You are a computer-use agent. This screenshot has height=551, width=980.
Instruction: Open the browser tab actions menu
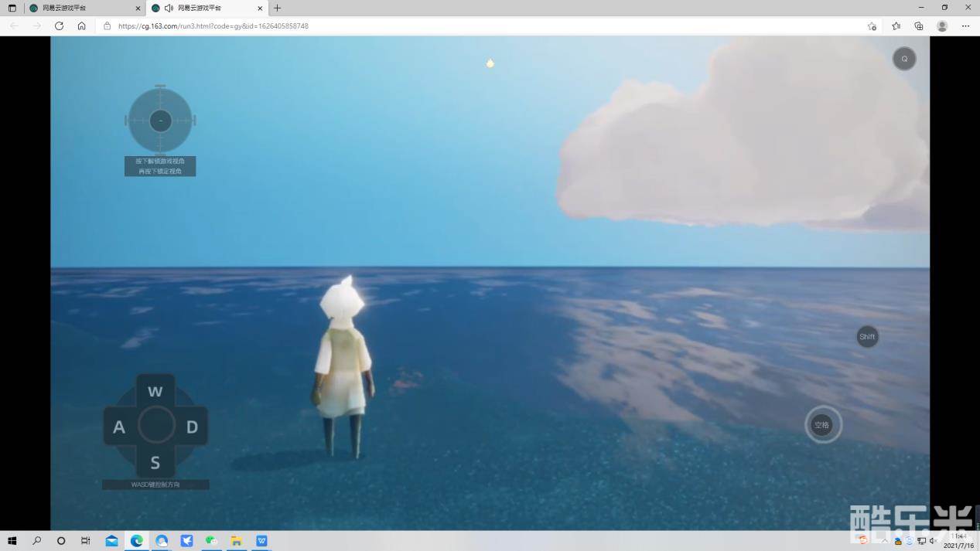(x=12, y=8)
